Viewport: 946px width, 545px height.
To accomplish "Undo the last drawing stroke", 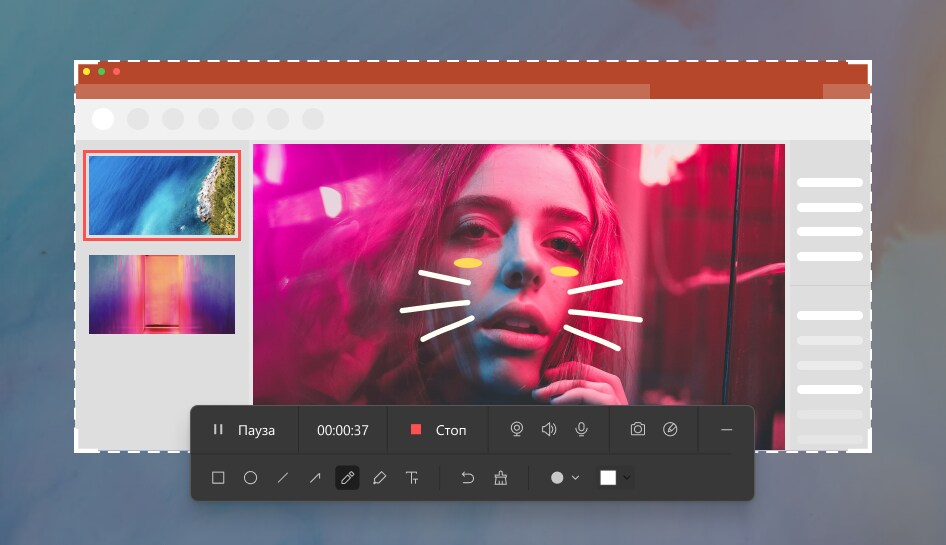I will (468, 478).
